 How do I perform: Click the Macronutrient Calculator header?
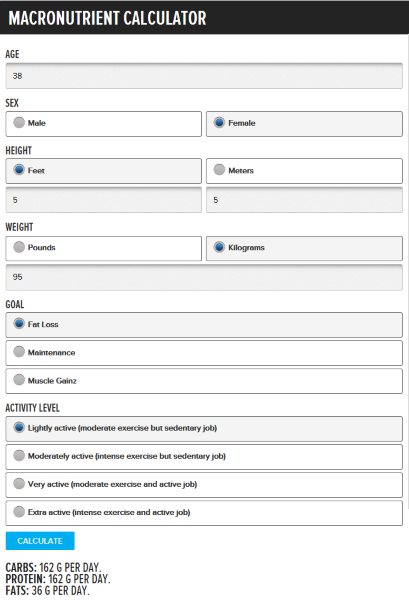point(108,18)
